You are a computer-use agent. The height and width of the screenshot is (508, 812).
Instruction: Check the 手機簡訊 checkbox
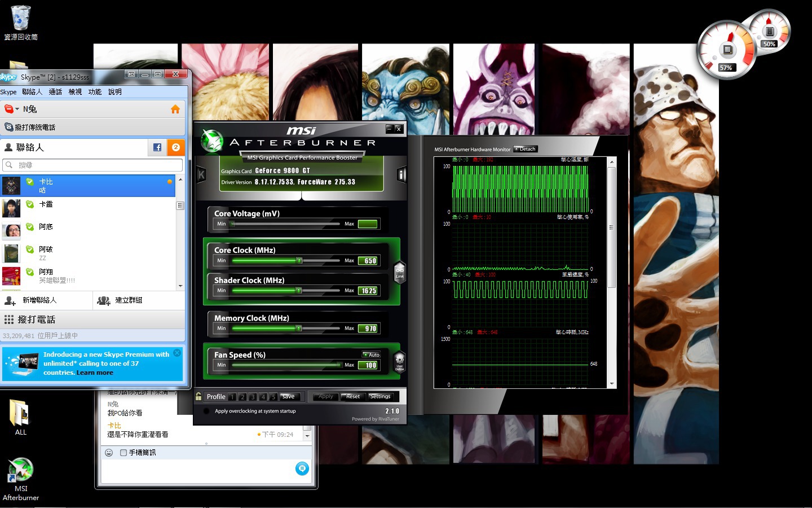pos(123,453)
